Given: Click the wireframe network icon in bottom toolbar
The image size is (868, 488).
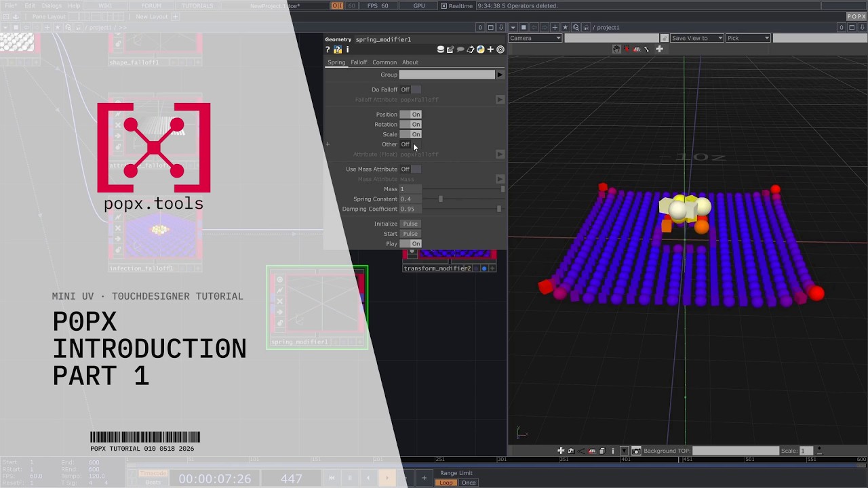Looking at the screenshot, I should point(581,451).
